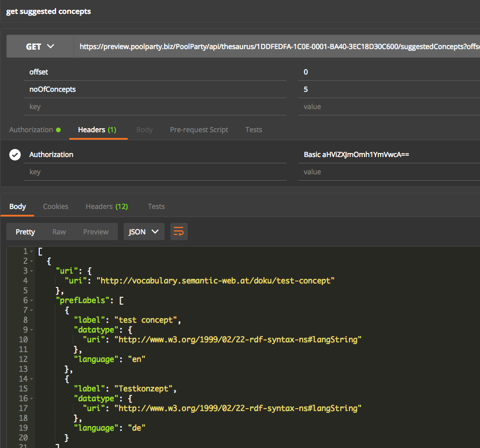
Task: Show the response Headers (12) tab
Action: [x=106, y=206]
